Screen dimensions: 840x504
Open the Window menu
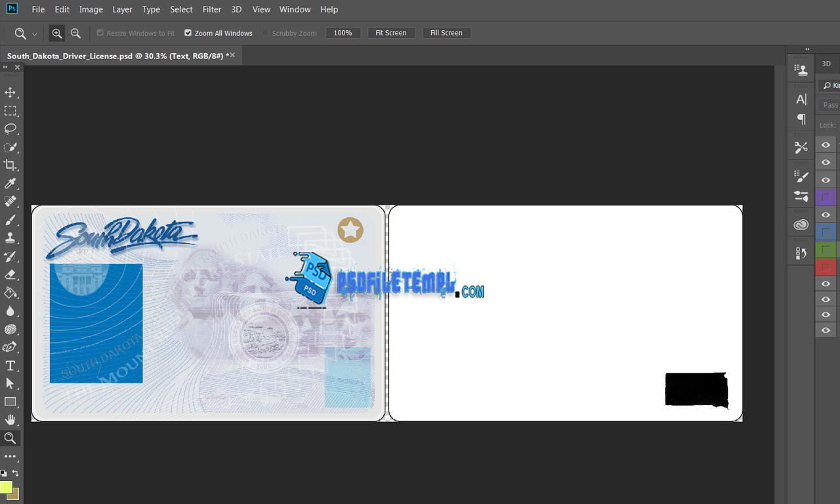[x=295, y=9]
